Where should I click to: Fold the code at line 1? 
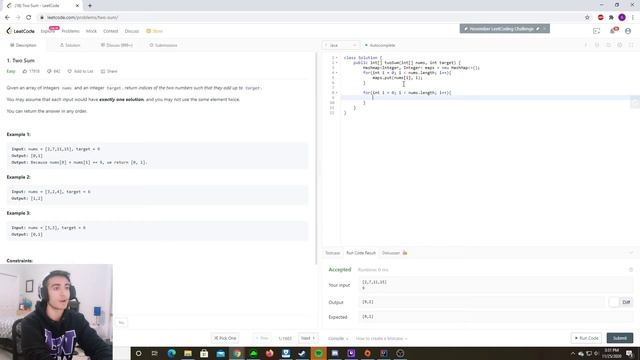[337, 58]
